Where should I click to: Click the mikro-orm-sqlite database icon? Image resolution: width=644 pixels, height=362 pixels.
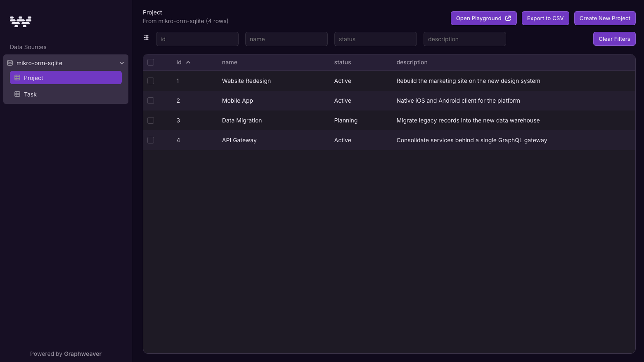(10, 63)
